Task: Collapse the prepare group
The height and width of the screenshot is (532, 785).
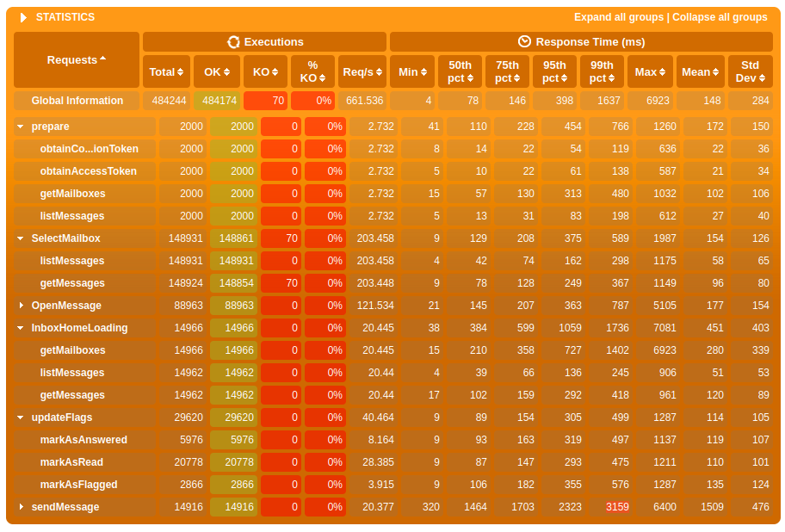Action: coord(21,127)
